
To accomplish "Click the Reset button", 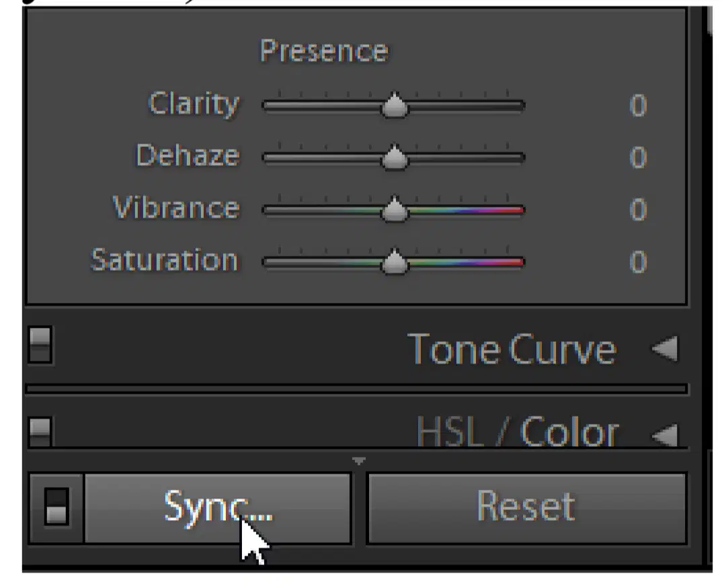I will pyautogui.click(x=526, y=507).
